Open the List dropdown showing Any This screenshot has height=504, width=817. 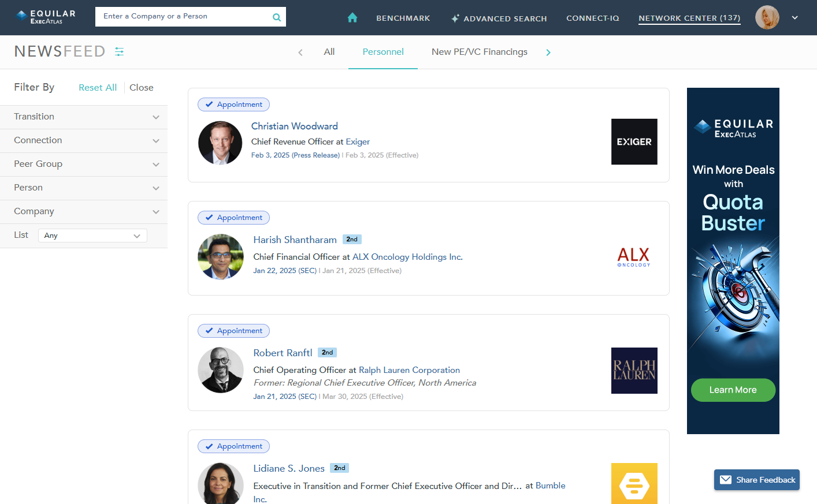coord(92,236)
